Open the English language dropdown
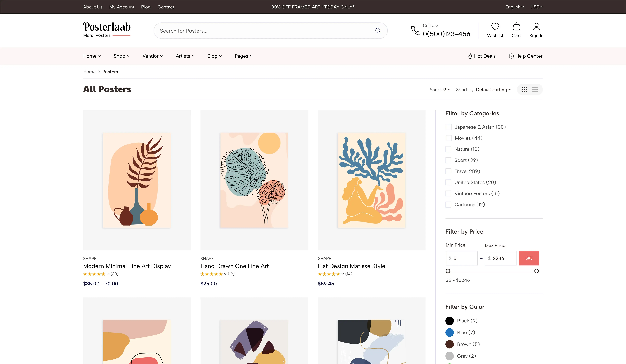 (x=514, y=7)
